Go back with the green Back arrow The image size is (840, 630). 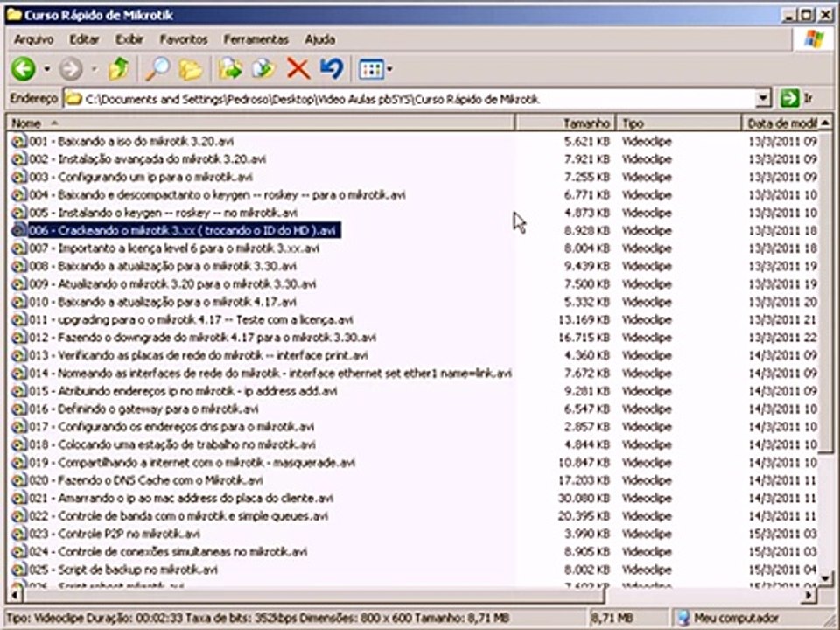[24, 69]
